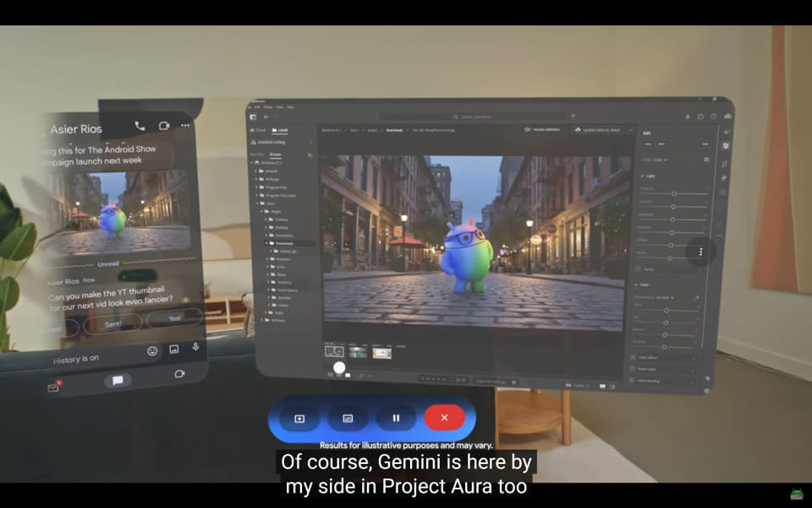Image resolution: width=812 pixels, height=508 pixels.
Task: Collapse the Color section
Action: 636,284
